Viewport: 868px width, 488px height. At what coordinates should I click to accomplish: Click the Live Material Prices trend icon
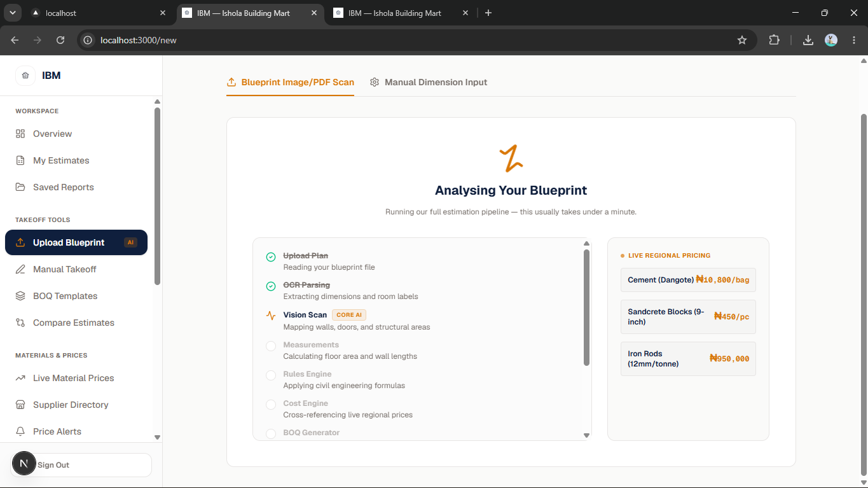[x=20, y=378]
